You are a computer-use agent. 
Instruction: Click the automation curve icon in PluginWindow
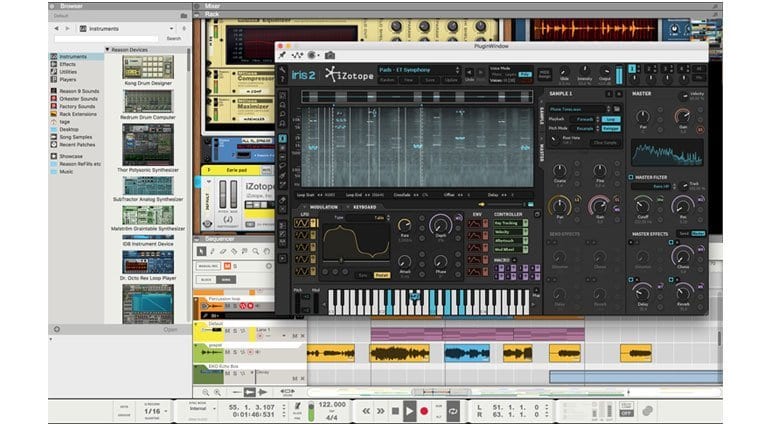tap(297, 56)
